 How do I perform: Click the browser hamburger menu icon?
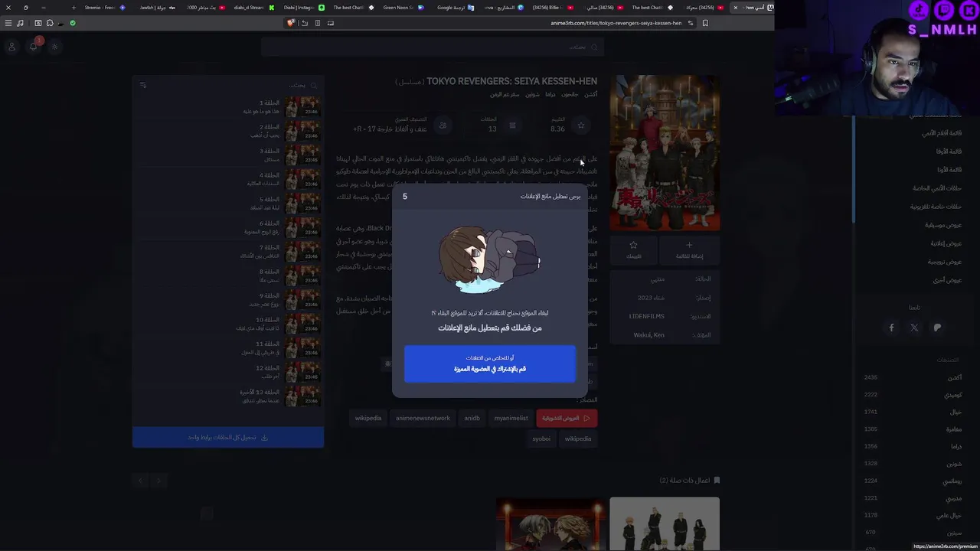pos(8,23)
